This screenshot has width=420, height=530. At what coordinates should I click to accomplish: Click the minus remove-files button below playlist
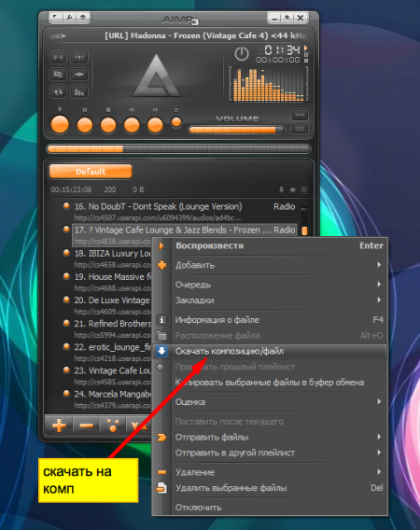point(86,425)
